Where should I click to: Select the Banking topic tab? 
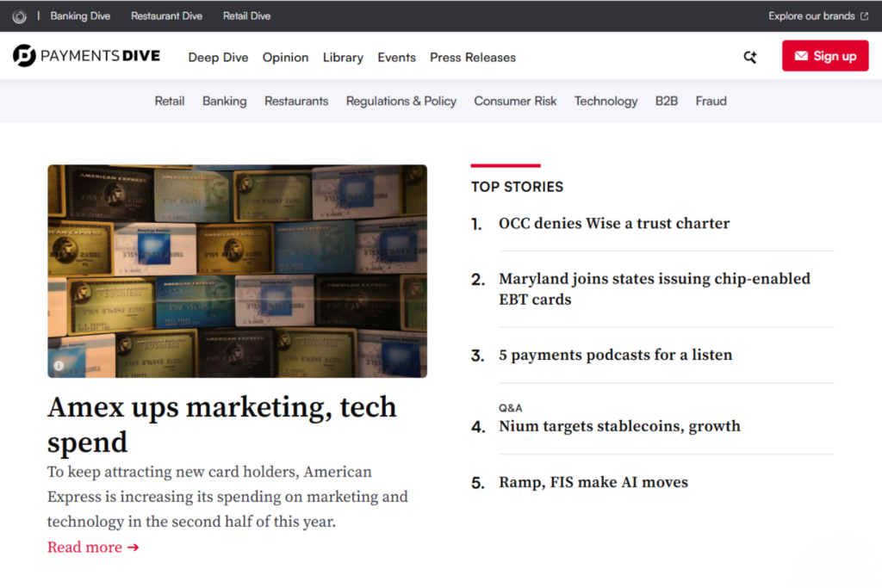click(x=225, y=102)
